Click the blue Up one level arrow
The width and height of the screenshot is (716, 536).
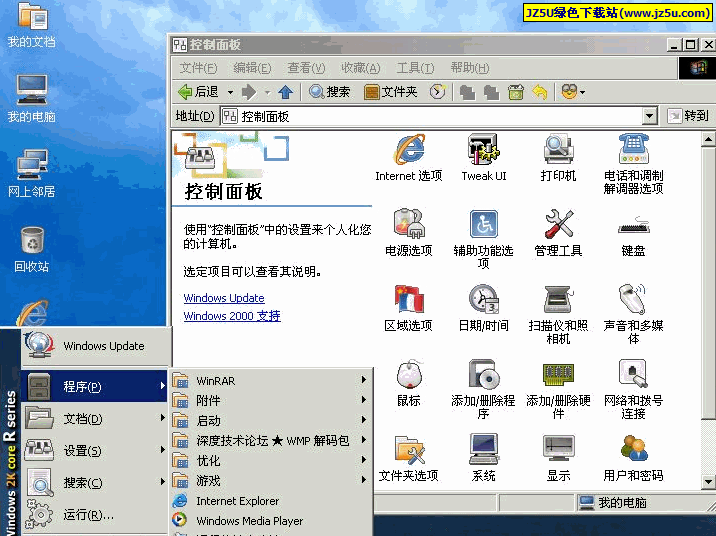tap(286, 92)
